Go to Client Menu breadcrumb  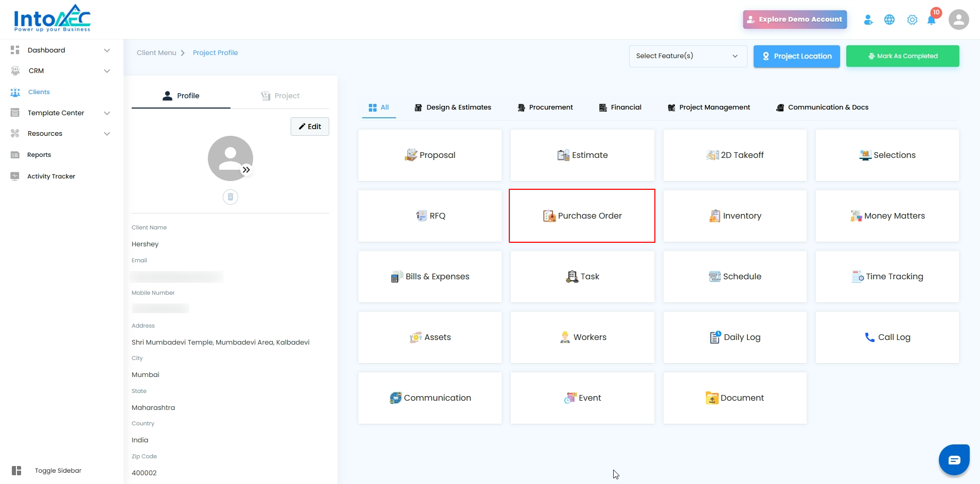pyautogui.click(x=156, y=53)
